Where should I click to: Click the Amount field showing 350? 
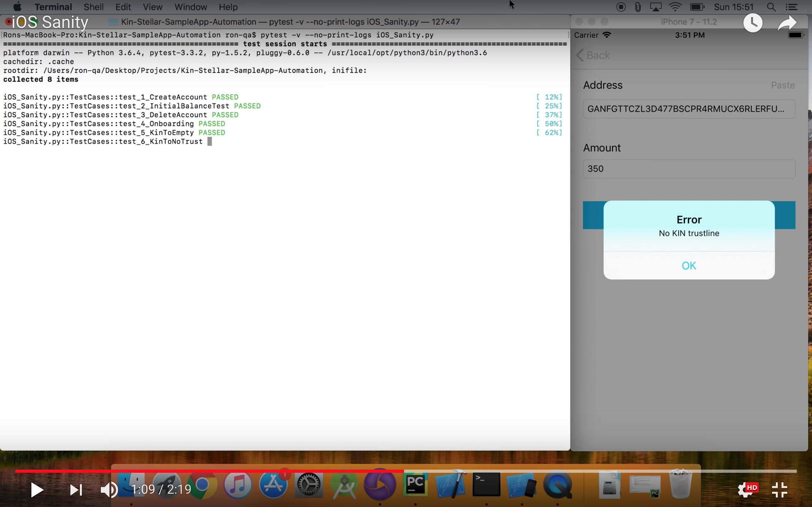tap(688, 169)
